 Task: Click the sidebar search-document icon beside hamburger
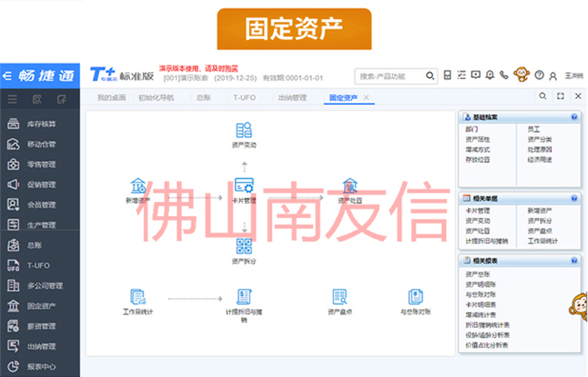tap(36, 99)
